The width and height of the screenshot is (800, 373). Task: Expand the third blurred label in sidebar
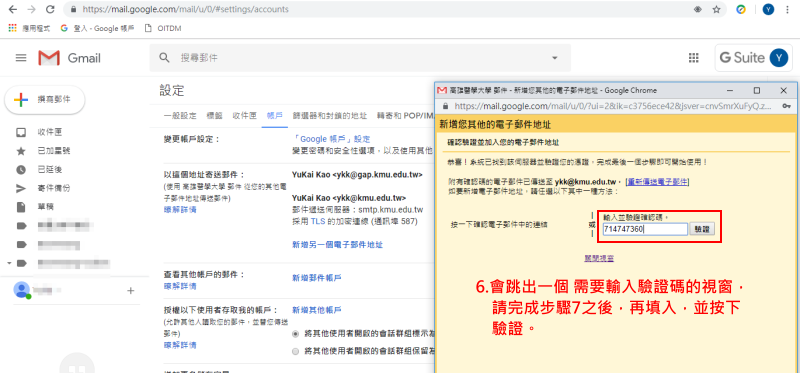[x=9, y=263]
